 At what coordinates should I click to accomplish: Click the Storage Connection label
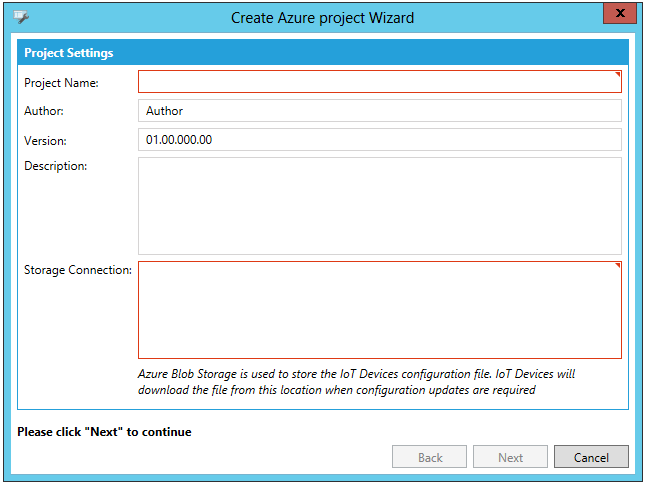[x=78, y=270]
